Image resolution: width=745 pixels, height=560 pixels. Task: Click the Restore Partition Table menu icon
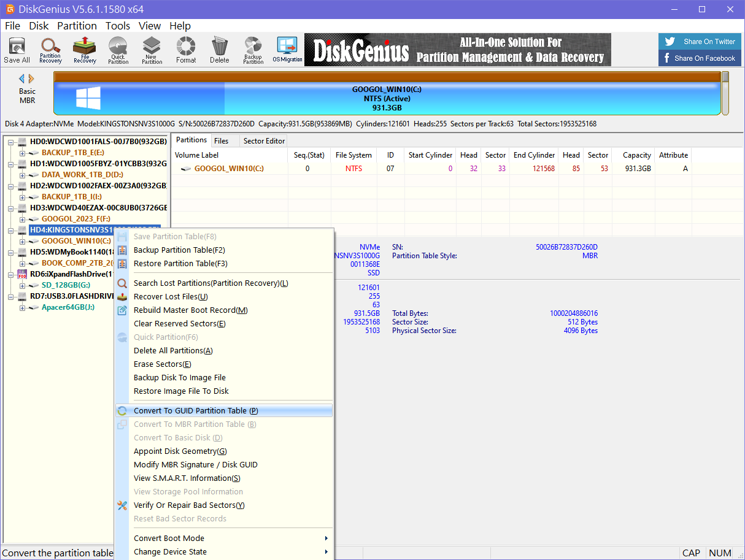122,264
